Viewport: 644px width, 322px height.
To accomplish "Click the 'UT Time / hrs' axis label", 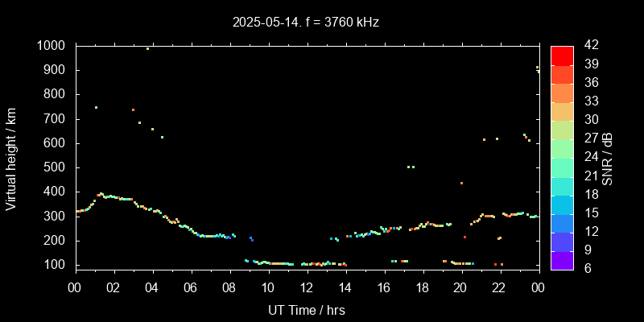I will click(306, 309).
